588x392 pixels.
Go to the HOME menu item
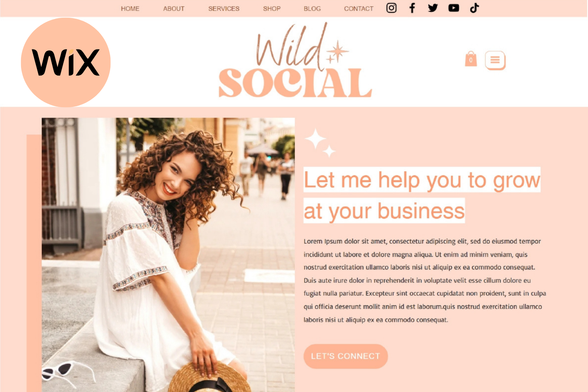[x=130, y=9]
